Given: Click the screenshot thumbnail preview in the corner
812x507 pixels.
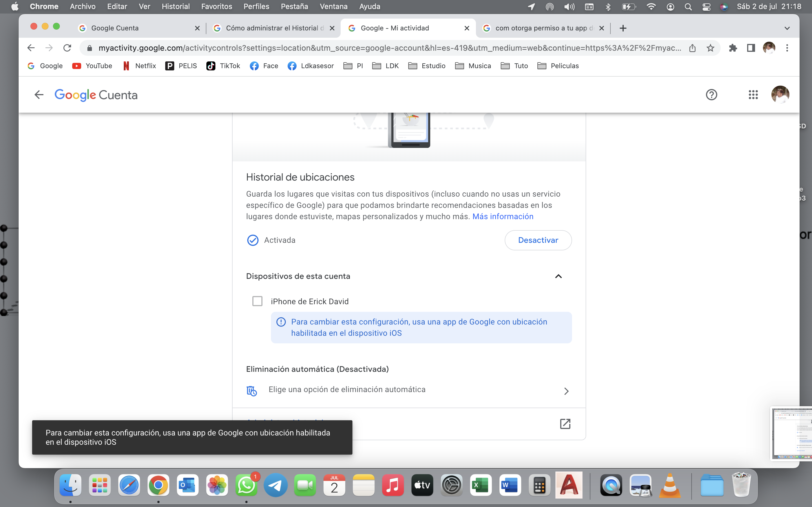Looking at the screenshot, I should [792, 433].
